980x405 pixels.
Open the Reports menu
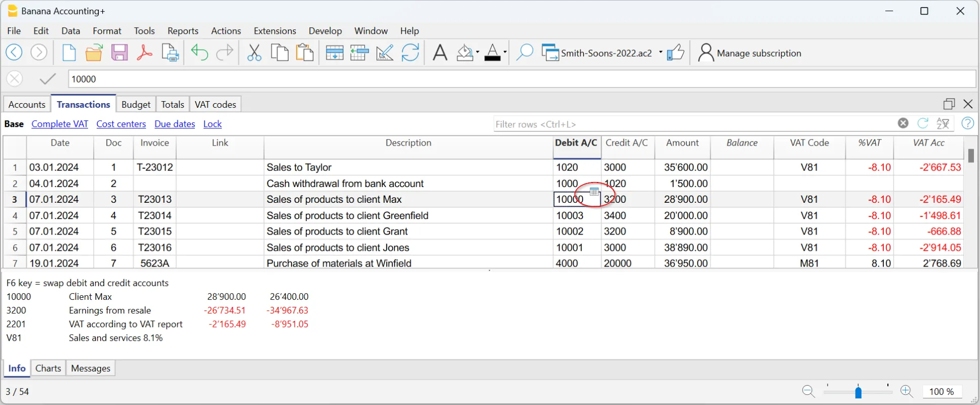pos(183,31)
